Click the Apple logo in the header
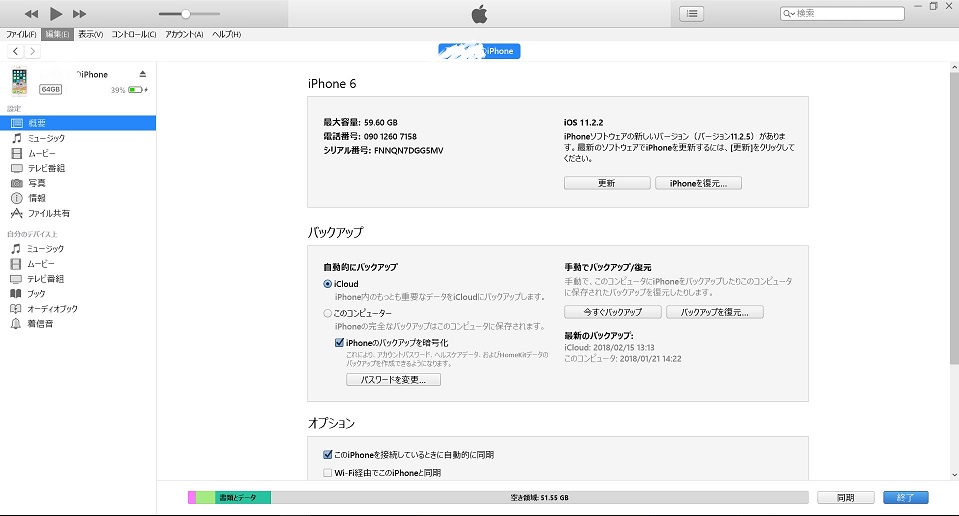Image resolution: width=959 pixels, height=516 pixels. click(480, 13)
